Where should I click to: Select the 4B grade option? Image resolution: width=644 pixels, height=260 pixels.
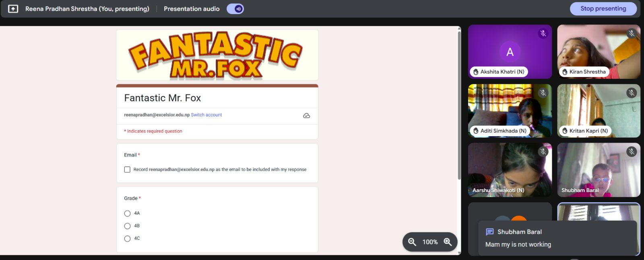pos(127,226)
